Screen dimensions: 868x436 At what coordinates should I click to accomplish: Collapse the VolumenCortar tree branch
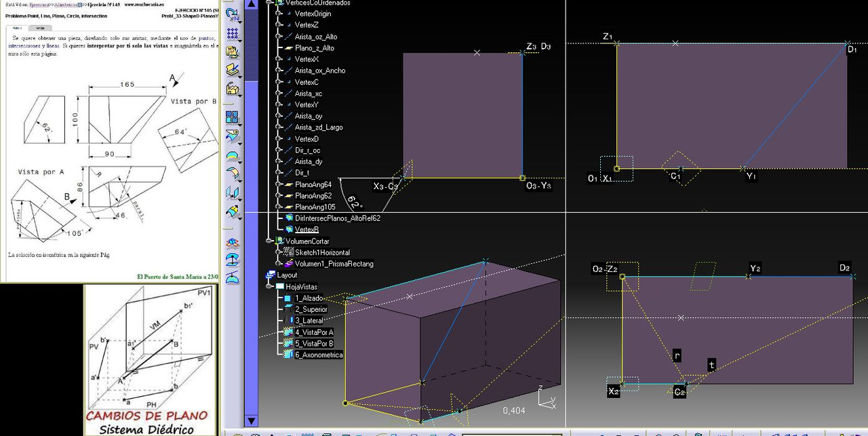coord(269,241)
